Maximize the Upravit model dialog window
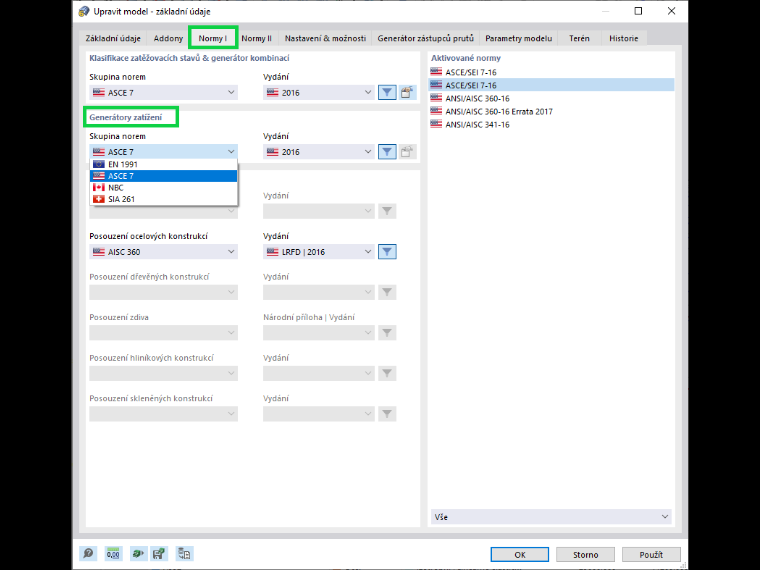Viewport: 760px width, 570px height. (x=638, y=11)
